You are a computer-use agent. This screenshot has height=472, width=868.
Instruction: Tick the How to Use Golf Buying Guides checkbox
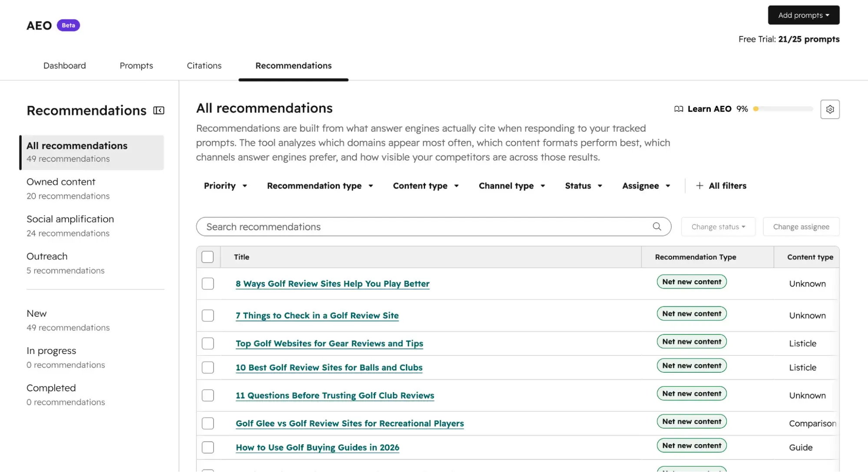tap(208, 447)
